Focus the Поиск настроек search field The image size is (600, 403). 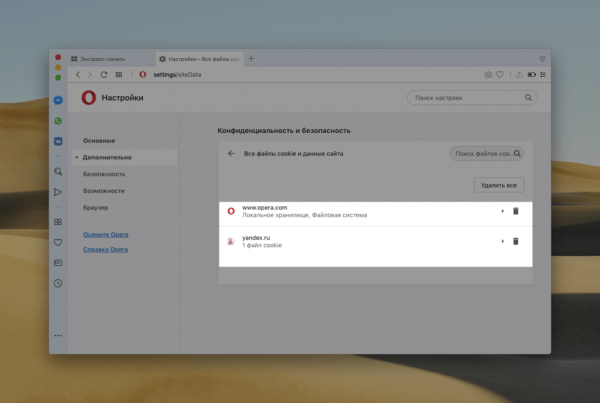click(x=472, y=98)
